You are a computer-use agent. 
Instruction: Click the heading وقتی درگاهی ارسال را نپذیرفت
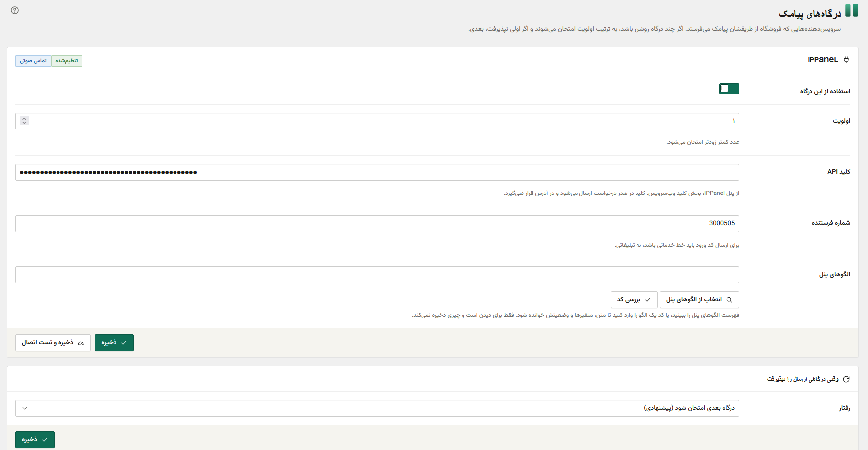point(803,379)
